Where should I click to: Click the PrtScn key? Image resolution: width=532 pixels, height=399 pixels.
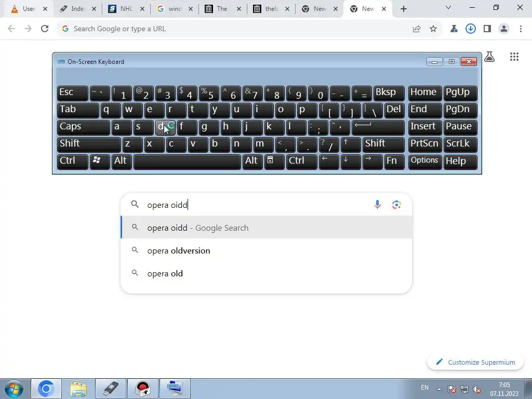(424, 144)
